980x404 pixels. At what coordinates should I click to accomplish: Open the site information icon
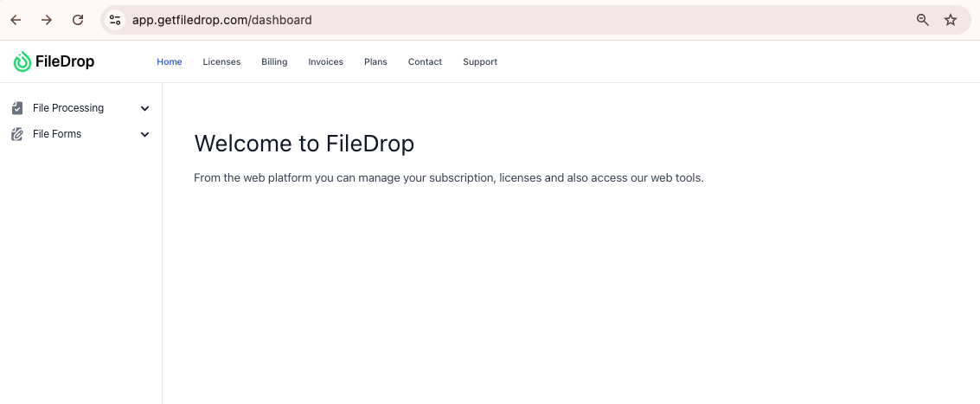point(115,20)
